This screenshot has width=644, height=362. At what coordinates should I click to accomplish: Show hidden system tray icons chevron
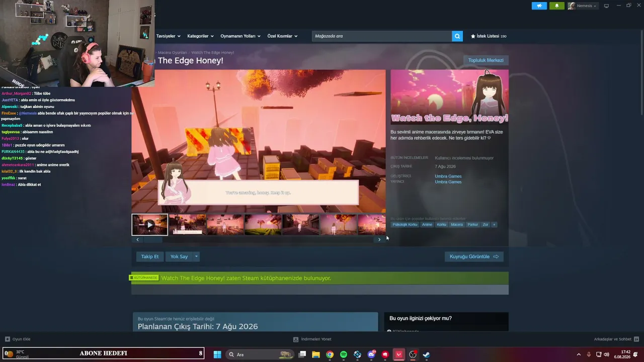point(579,354)
